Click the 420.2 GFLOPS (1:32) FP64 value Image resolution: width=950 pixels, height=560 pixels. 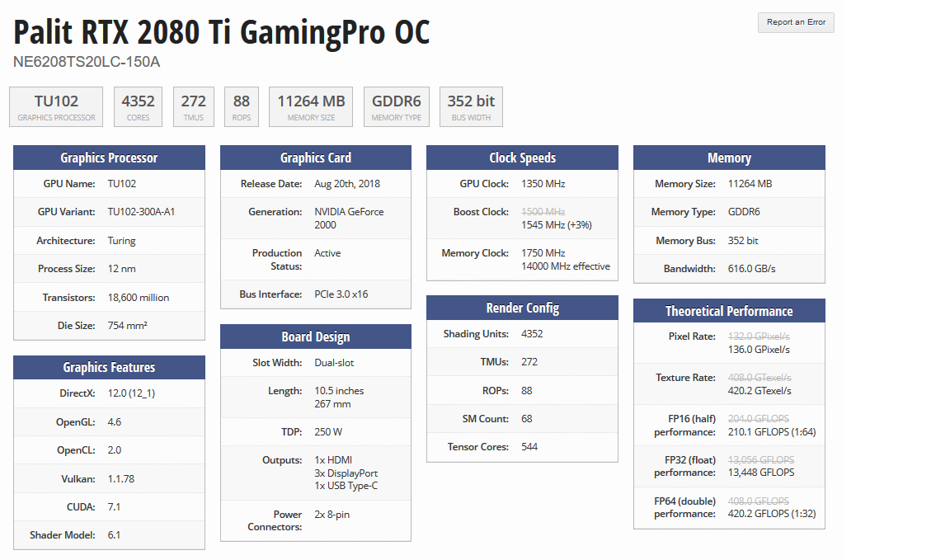click(772, 514)
